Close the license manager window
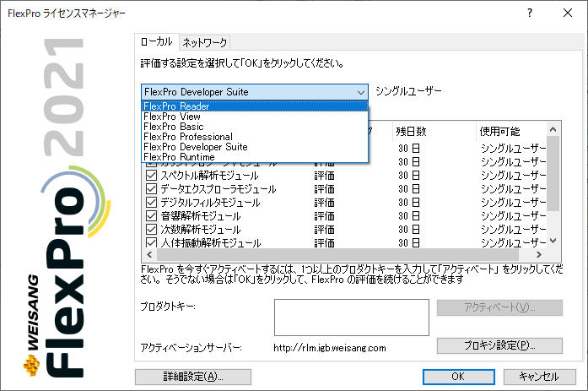588x391 pixels. pyautogui.click(x=568, y=14)
